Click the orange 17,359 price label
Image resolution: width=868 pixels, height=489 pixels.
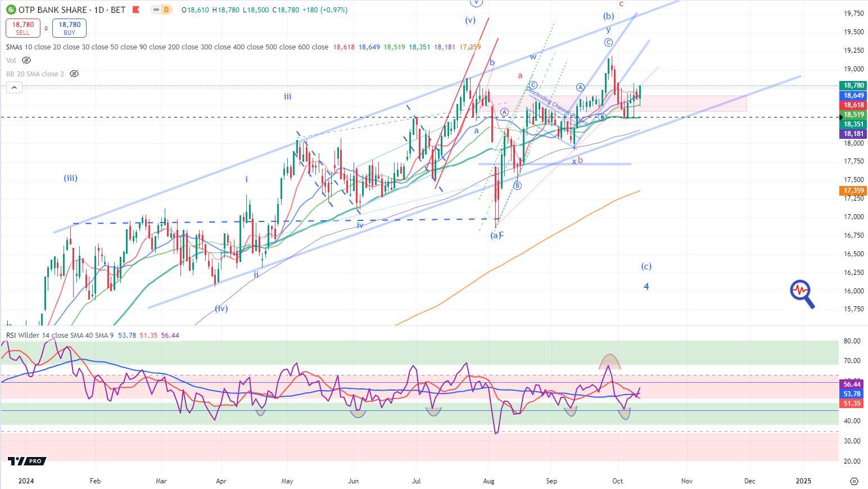(x=854, y=191)
